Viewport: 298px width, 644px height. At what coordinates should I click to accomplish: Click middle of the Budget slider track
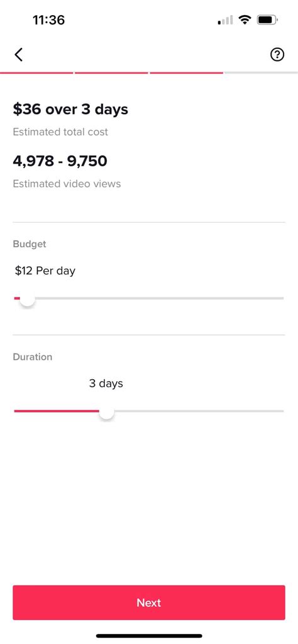[149, 298]
